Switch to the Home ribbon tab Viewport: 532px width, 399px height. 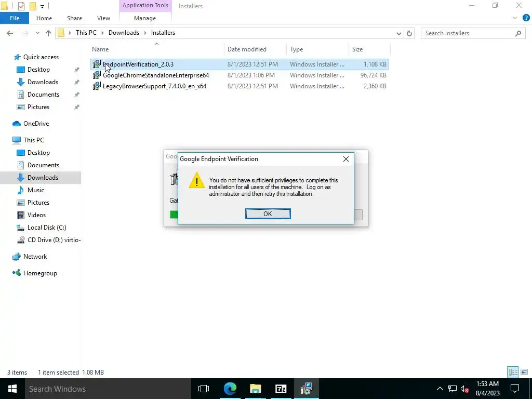(44, 18)
